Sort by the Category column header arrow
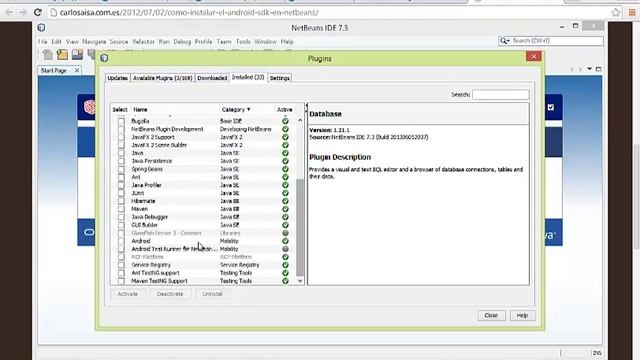Screen dimensions: 640x360 [249, 109]
